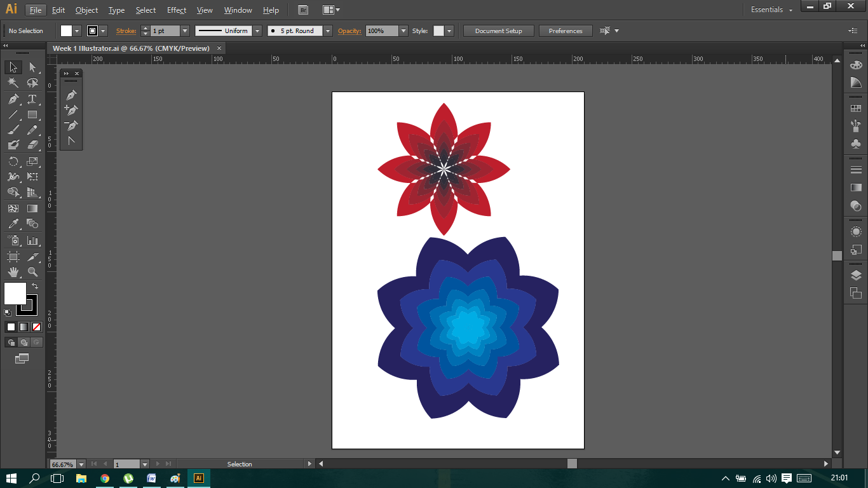Set the paint mode to None
The image size is (868, 488).
36,327
